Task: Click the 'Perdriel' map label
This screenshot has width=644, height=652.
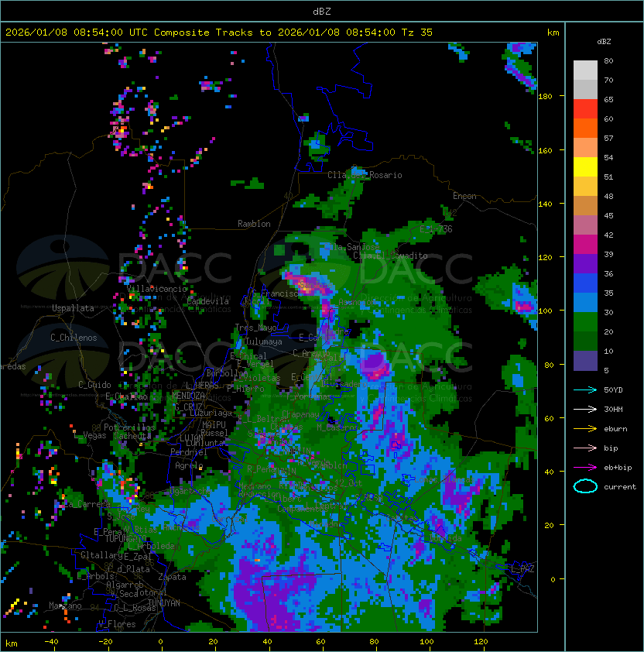Action: click(188, 452)
